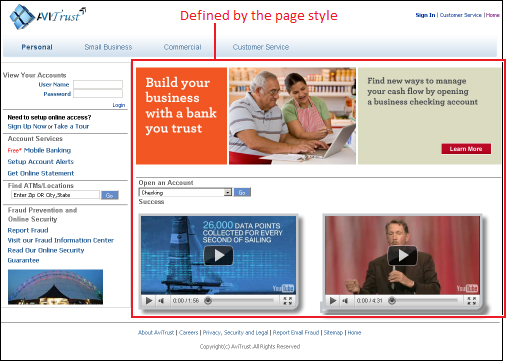This screenshot has width=506, height=362.
Task: Click the Success status text
Action: coord(151,202)
